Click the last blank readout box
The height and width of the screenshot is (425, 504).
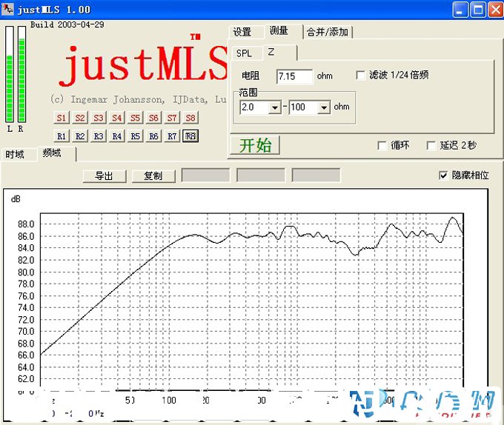tap(316, 175)
